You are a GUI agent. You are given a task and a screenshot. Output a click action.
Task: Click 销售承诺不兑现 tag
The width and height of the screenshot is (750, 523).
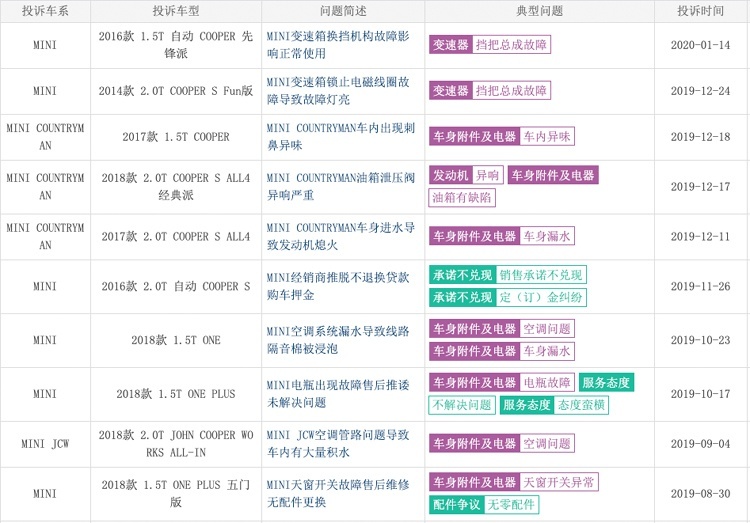tap(541, 275)
